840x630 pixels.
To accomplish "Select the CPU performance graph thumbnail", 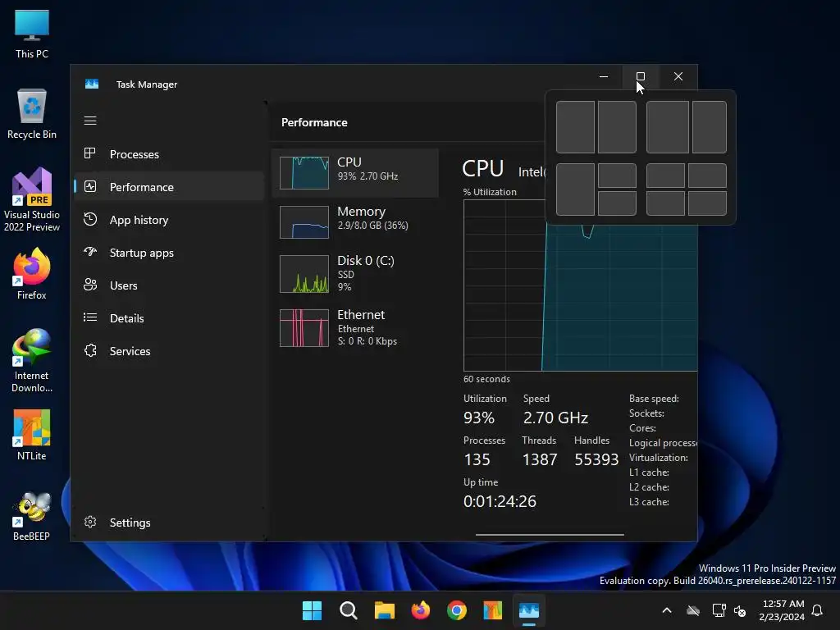I will click(x=304, y=173).
